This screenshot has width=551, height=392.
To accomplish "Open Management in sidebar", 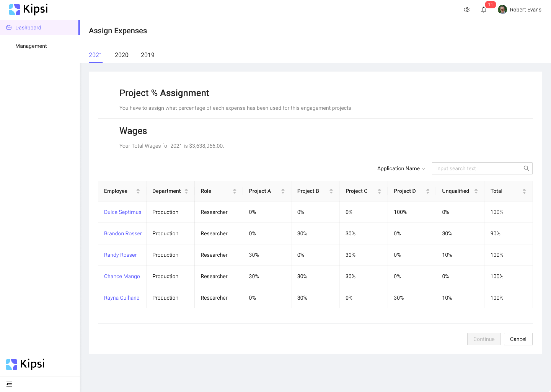I will point(31,46).
